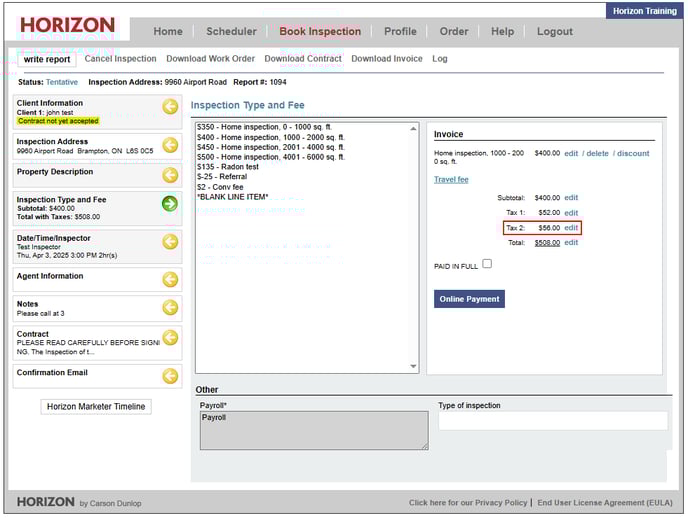This screenshot has height=518, width=688.
Task: Open the Scheduler menu
Action: (x=231, y=31)
